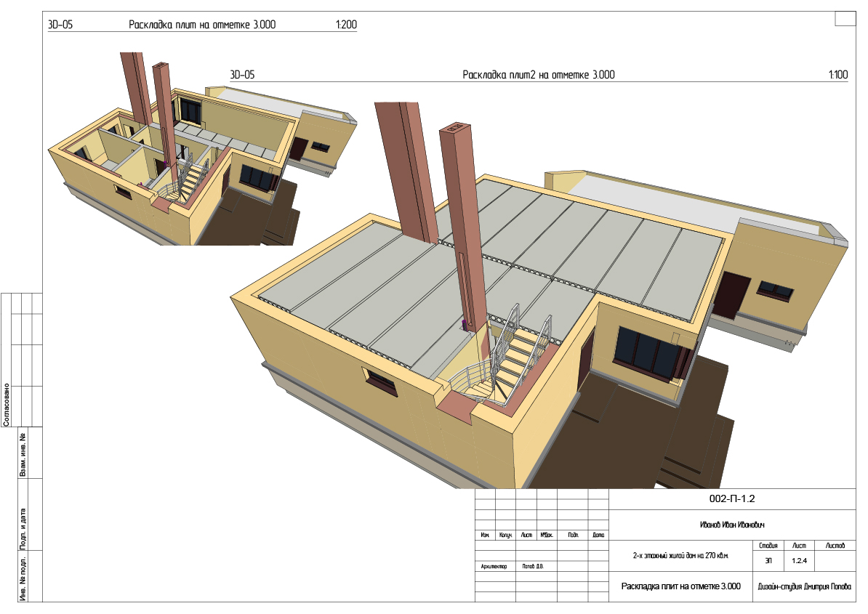This screenshot has height=614, width=868.
Task: Click the title block cell 'Раскладка плит на отметке 3.000'
Action: coord(681,586)
